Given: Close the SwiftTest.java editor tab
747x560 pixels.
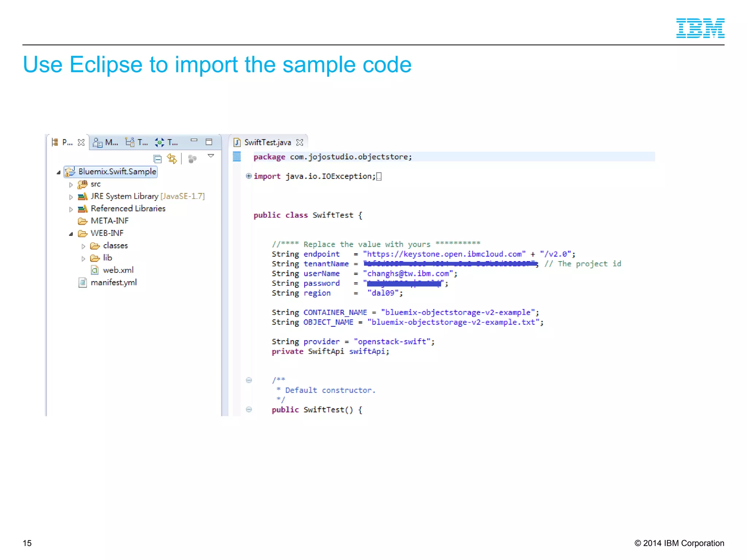Looking at the screenshot, I should (x=300, y=143).
